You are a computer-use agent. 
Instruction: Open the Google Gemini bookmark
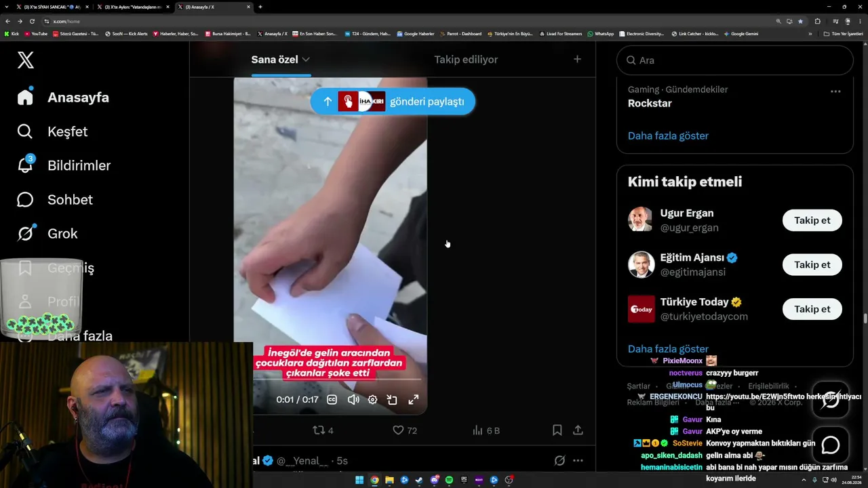pyautogui.click(x=741, y=33)
